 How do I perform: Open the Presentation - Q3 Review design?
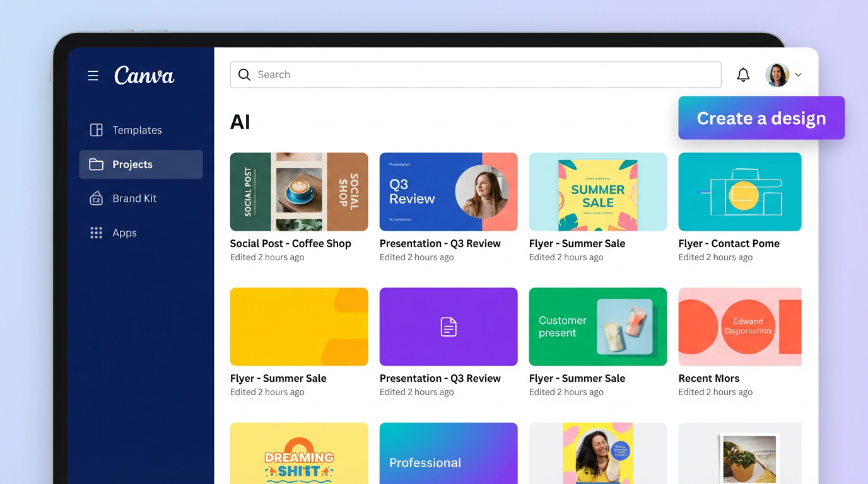click(448, 192)
